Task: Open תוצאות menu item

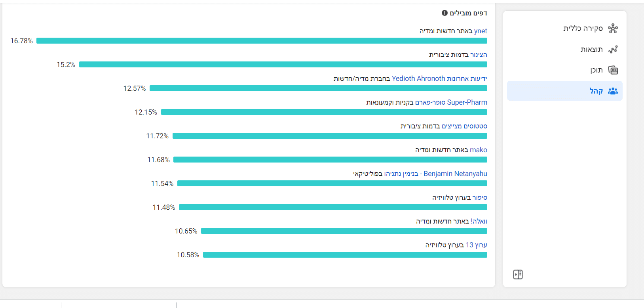Action: [x=565, y=50]
